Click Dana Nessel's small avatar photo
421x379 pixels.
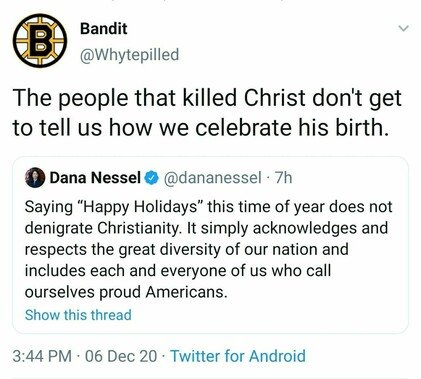coord(35,178)
